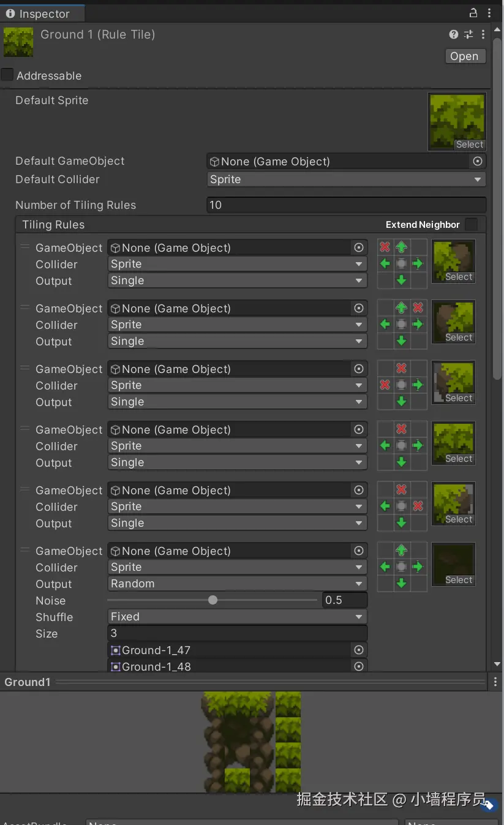Open the first rule's Collider dropdown

238,264
